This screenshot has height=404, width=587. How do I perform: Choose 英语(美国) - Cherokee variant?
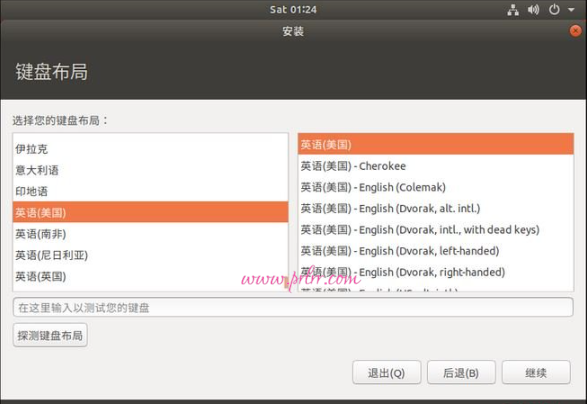436,166
